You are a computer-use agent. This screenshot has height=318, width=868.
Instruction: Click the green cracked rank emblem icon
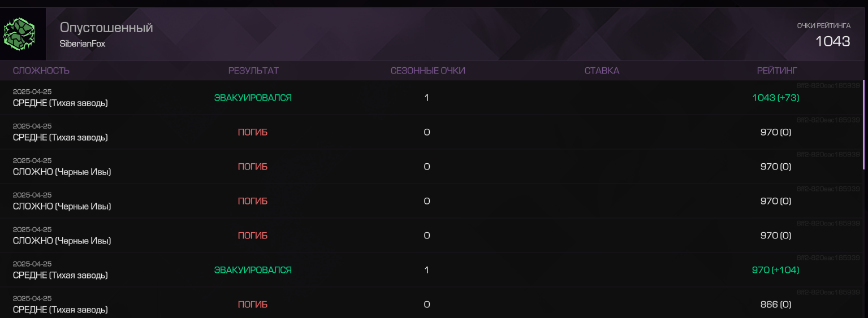pos(19,34)
